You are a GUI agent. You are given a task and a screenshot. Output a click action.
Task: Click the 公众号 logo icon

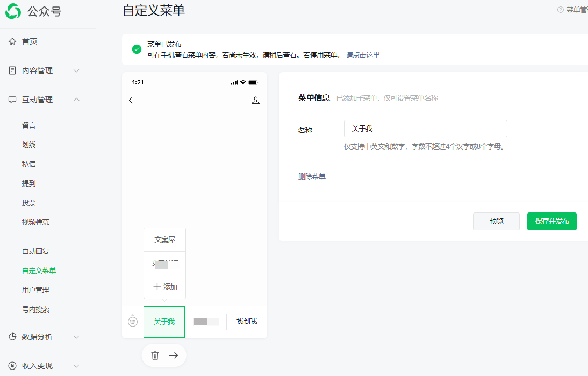click(x=13, y=11)
